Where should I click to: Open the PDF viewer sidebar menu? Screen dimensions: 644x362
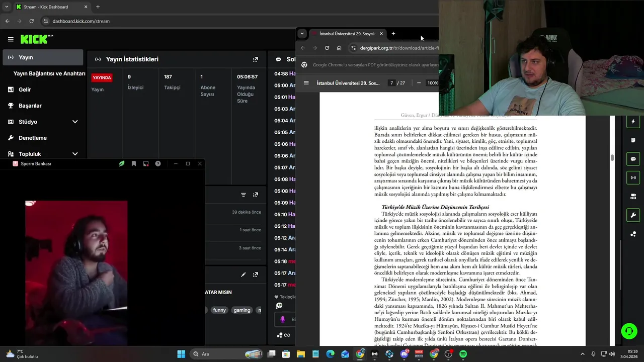point(306,83)
